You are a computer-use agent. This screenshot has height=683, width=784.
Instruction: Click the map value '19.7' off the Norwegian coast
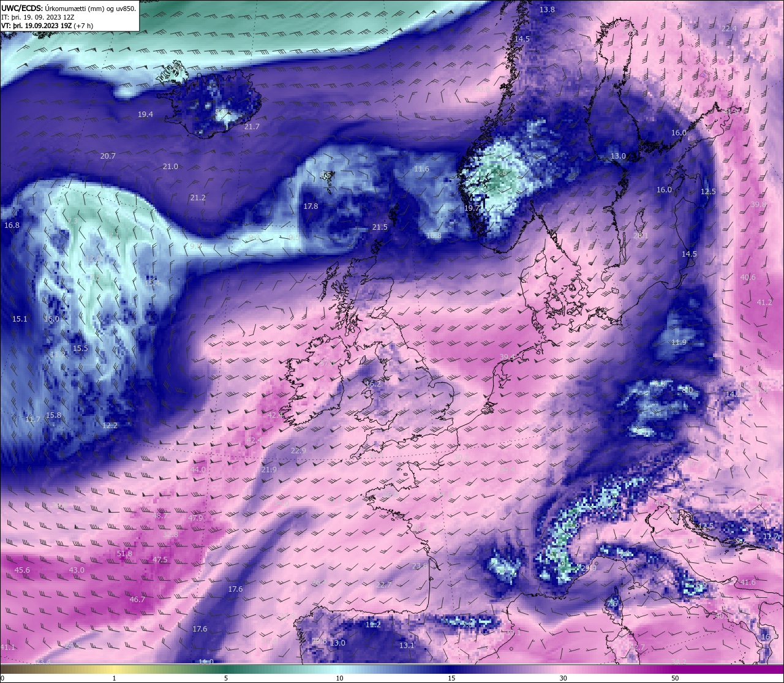click(x=472, y=208)
